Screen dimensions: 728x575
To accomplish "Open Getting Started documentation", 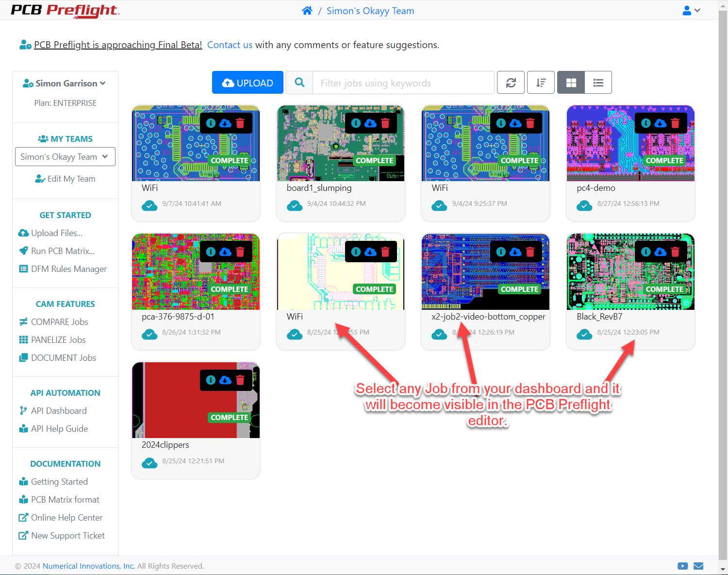I will (53, 482).
